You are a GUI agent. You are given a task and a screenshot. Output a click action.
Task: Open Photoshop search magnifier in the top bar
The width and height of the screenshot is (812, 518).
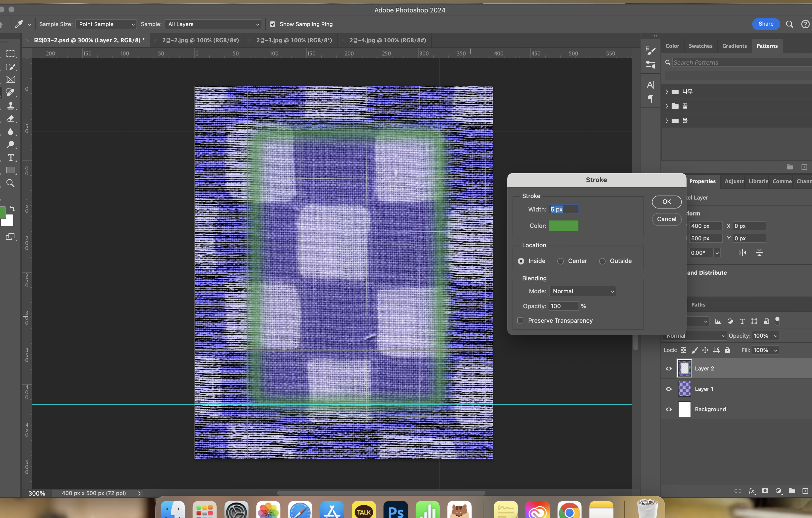pyautogui.click(x=789, y=24)
